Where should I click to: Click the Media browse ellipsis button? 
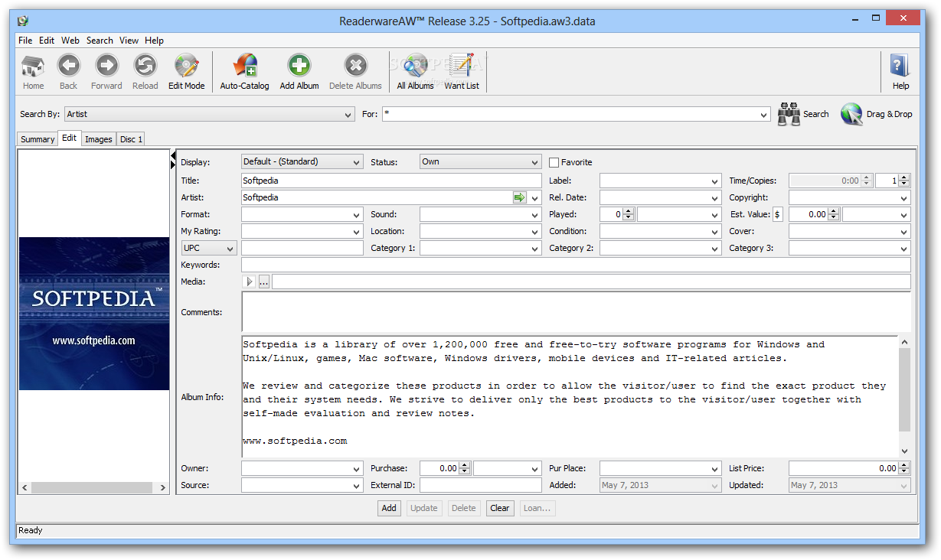click(264, 282)
